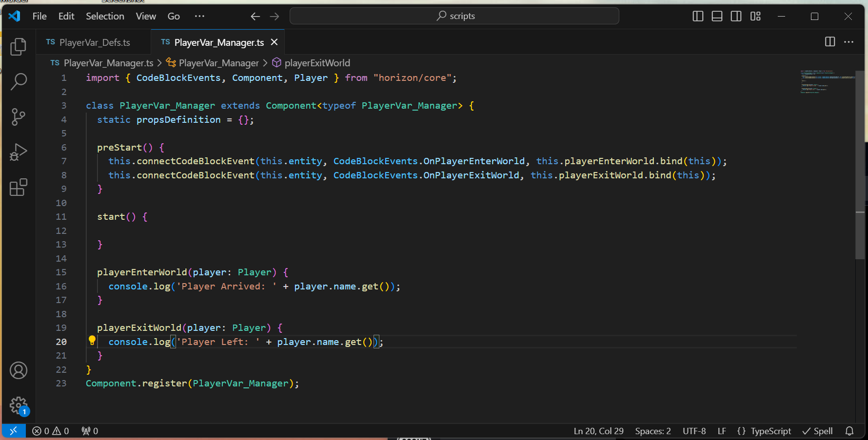
Task: Expand the overflow menu ellipsis
Action: pos(199,16)
